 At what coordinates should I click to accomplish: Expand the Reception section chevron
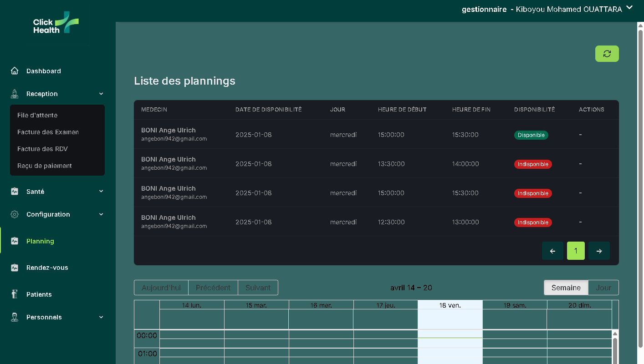[101, 94]
